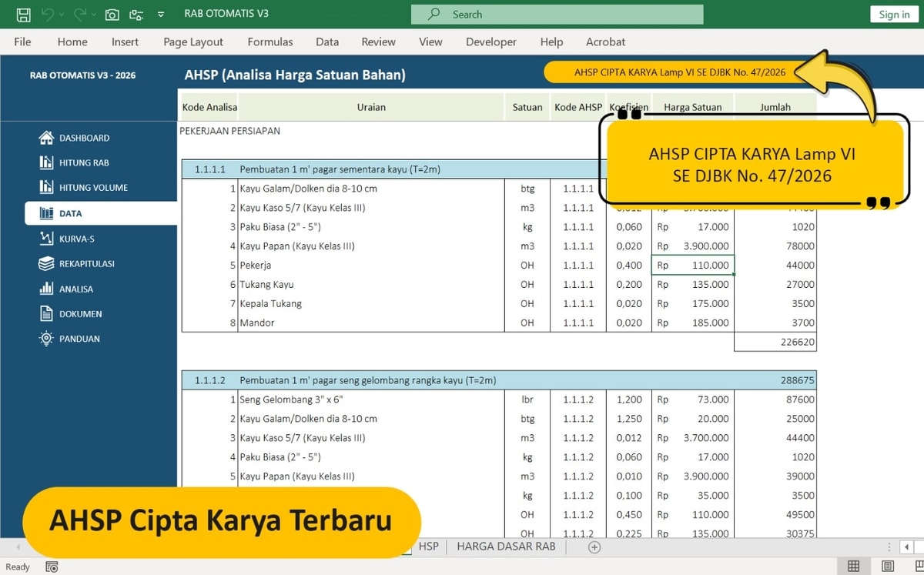Select the '185.000' price in Mandor row
The image size is (924, 575).
(693, 323)
